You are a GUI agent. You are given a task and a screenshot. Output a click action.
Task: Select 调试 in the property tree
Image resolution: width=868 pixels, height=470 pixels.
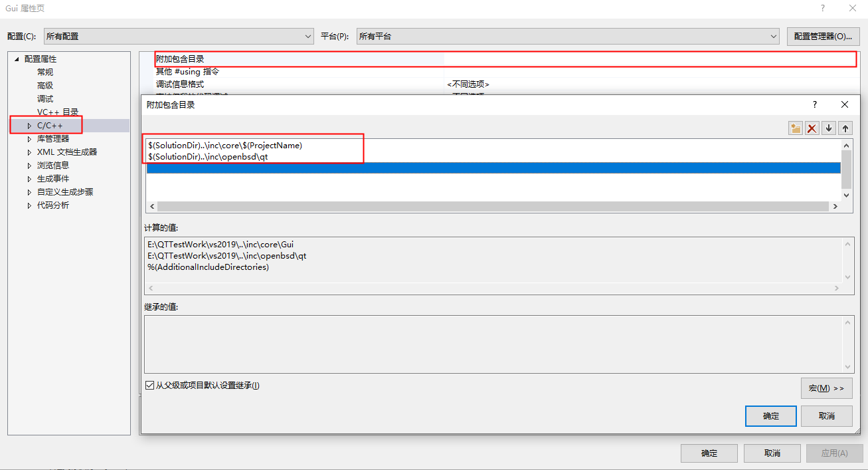[45, 98]
